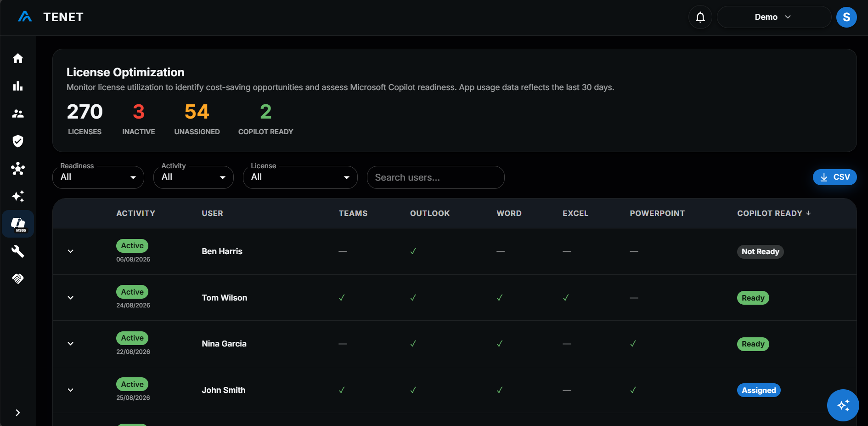
Task: Expand the Ben Harris row
Action: click(x=71, y=251)
